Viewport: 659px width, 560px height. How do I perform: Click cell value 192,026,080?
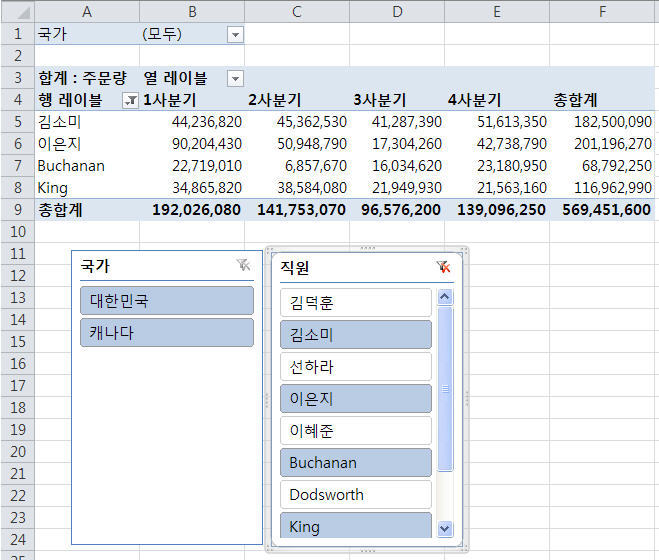196,209
